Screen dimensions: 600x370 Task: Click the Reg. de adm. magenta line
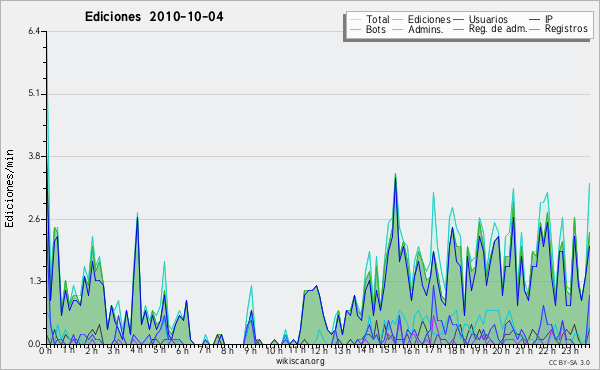(459, 29)
